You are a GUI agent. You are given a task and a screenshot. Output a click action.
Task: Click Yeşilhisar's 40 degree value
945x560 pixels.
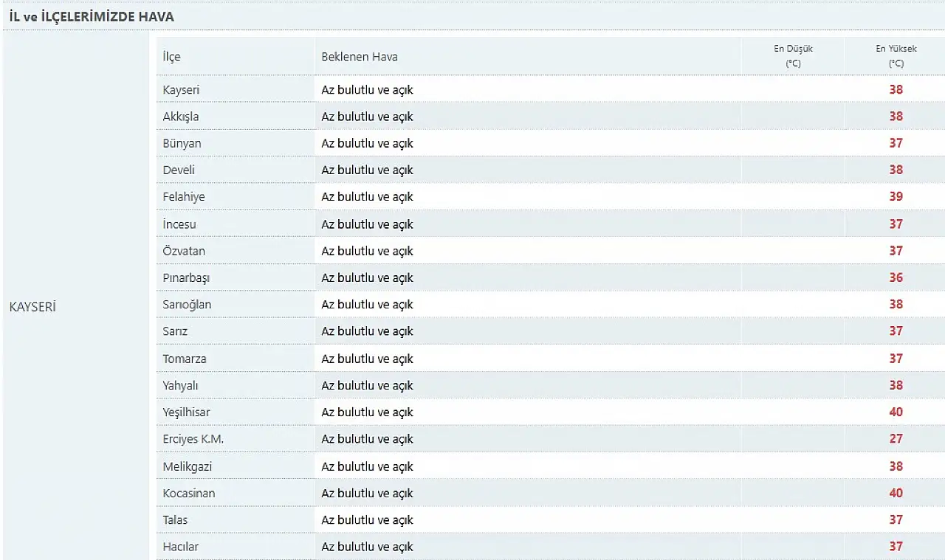[x=896, y=412]
